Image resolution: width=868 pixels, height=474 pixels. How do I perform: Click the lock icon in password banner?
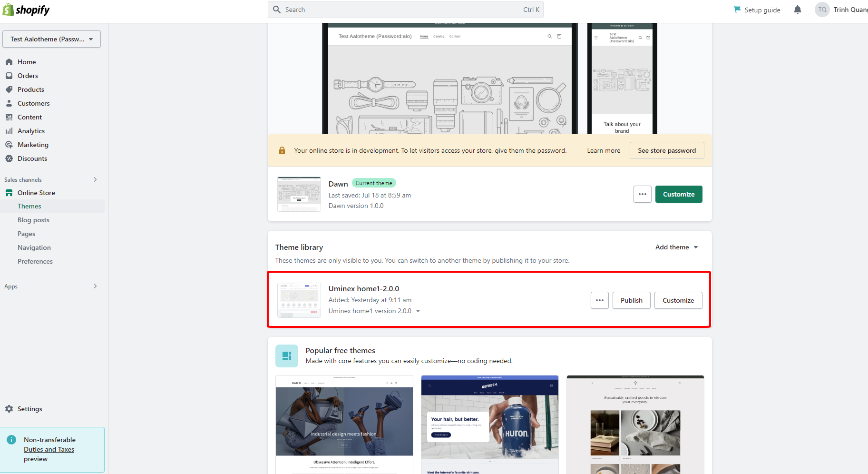pyautogui.click(x=282, y=150)
